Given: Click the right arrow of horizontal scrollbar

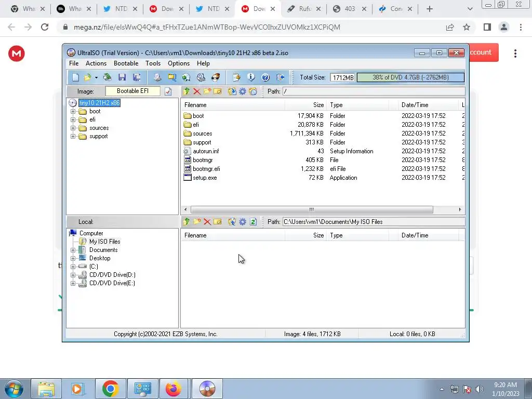Looking at the screenshot, I should [460, 210].
